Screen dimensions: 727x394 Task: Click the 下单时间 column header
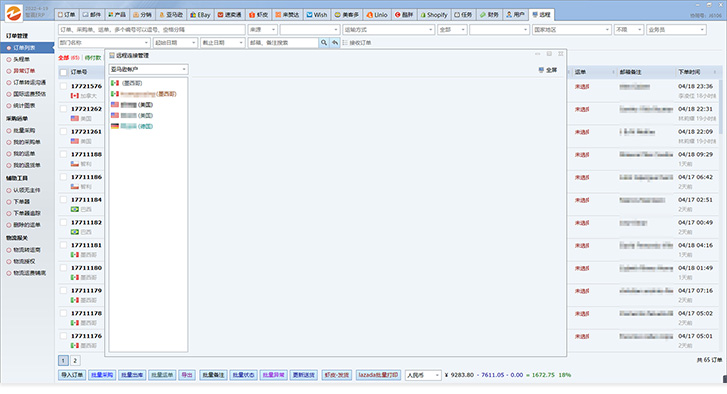pos(689,72)
